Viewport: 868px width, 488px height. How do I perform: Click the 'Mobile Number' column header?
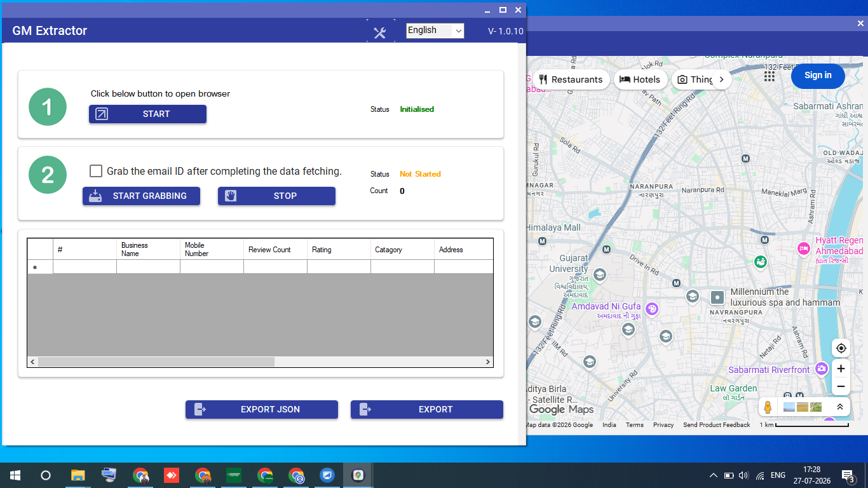[212, 249]
